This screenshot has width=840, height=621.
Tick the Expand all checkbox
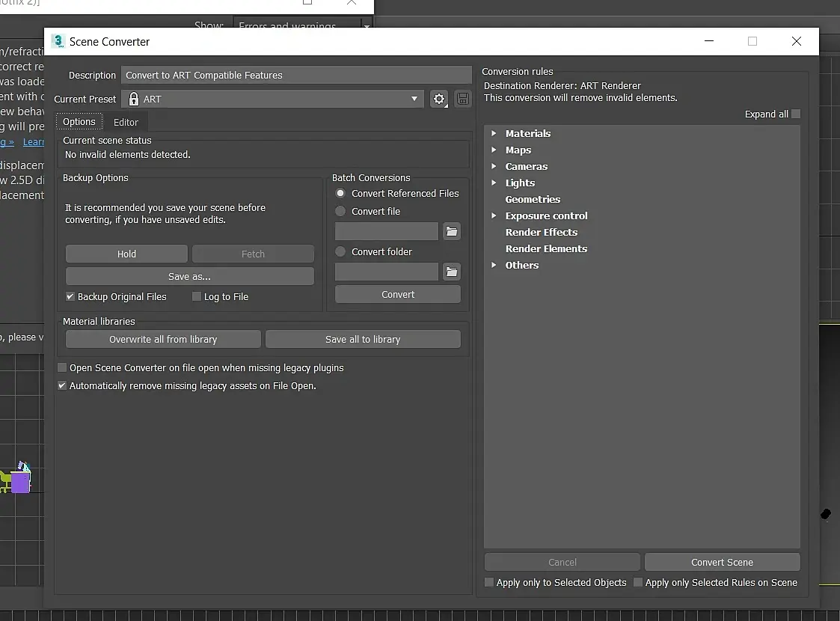[x=796, y=114]
